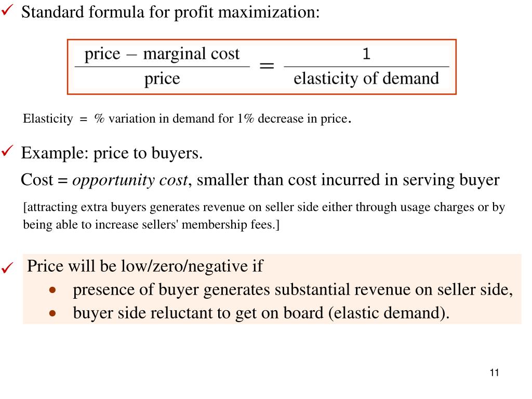This screenshot has height=399, width=532.
Task: Click the 'price' denominator on left fraction
Action: [x=162, y=79]
